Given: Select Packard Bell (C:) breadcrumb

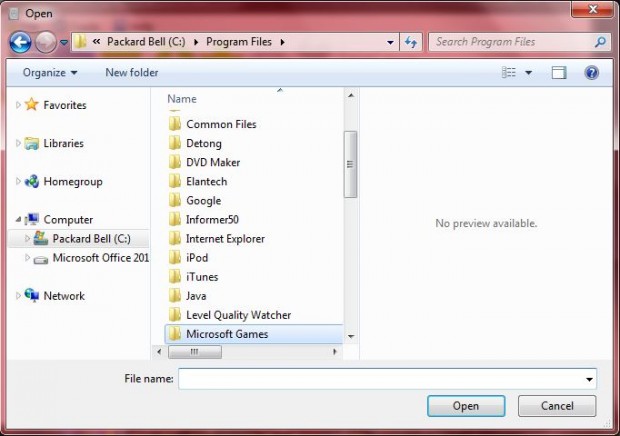Looking at the screenshot, I should 146,42.
